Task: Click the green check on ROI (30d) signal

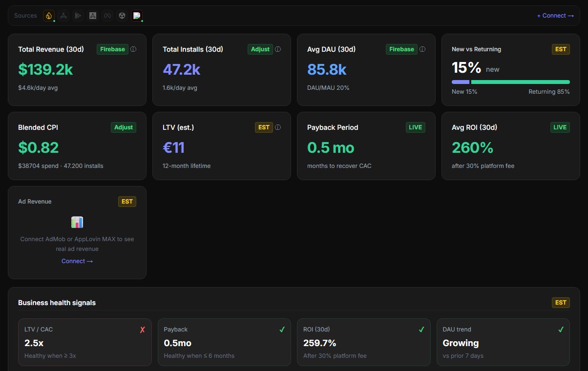Action: tap(421, 330)
